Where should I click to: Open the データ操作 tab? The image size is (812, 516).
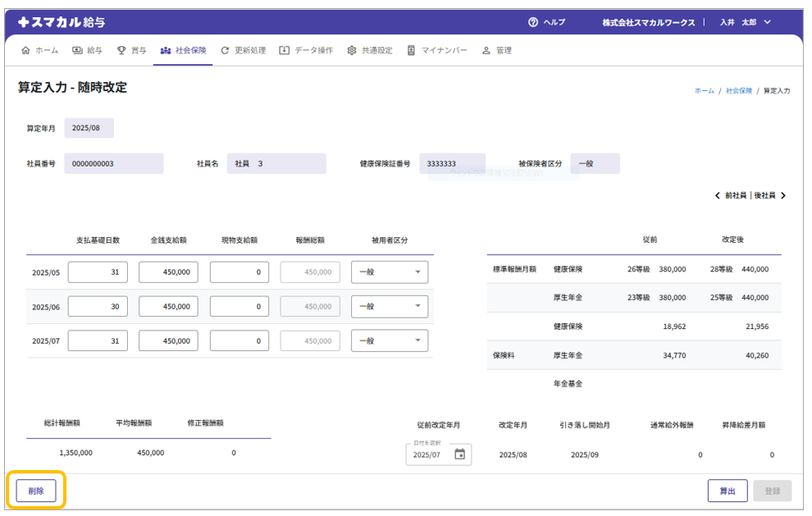pos(306,50)
